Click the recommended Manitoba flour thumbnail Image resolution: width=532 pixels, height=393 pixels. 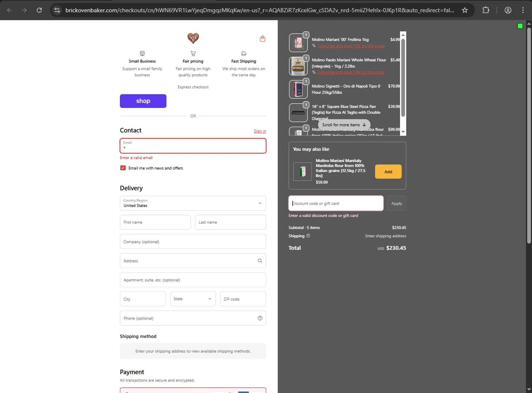tap(303, 171)
